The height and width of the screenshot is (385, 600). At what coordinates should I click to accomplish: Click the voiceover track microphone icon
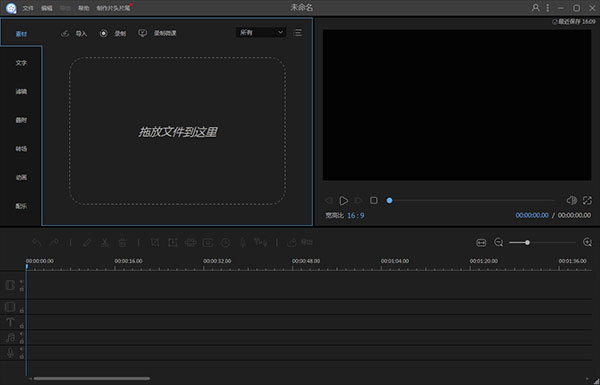(10, 352)
